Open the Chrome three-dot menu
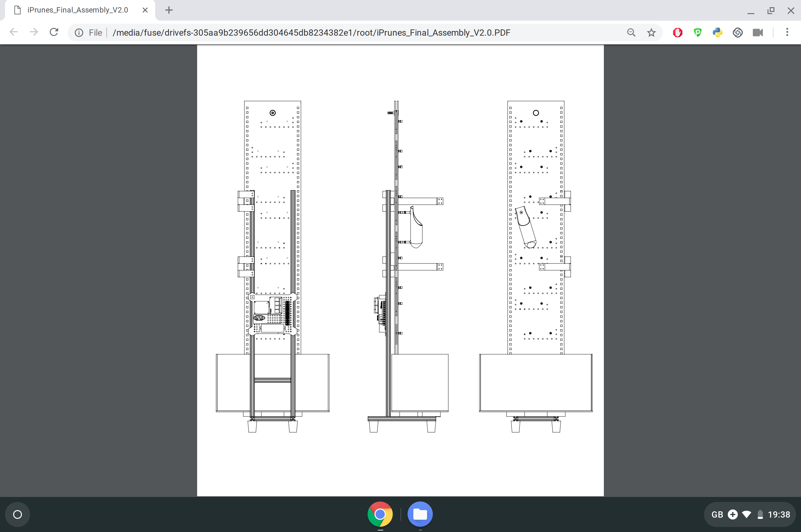801x532 pixels. (788, 32)
